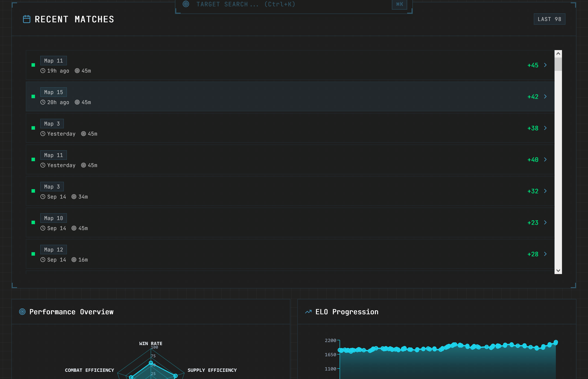
Task: Click the last data point on ELO chart
Action: (555, 342)
